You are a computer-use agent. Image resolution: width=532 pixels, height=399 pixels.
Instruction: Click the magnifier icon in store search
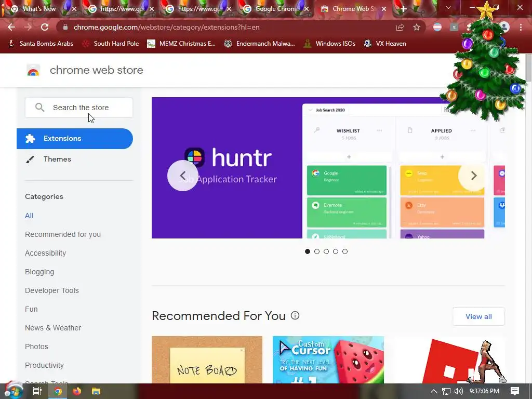39,108
